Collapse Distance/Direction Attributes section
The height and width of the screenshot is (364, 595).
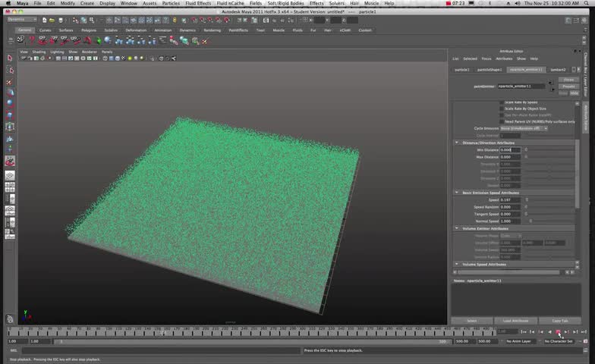457,143
